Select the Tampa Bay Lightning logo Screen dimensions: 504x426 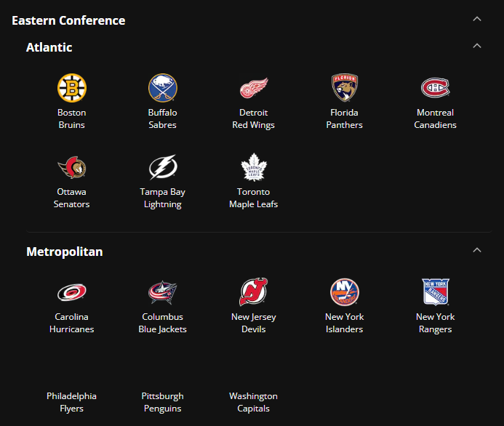(x=162, y=167)
